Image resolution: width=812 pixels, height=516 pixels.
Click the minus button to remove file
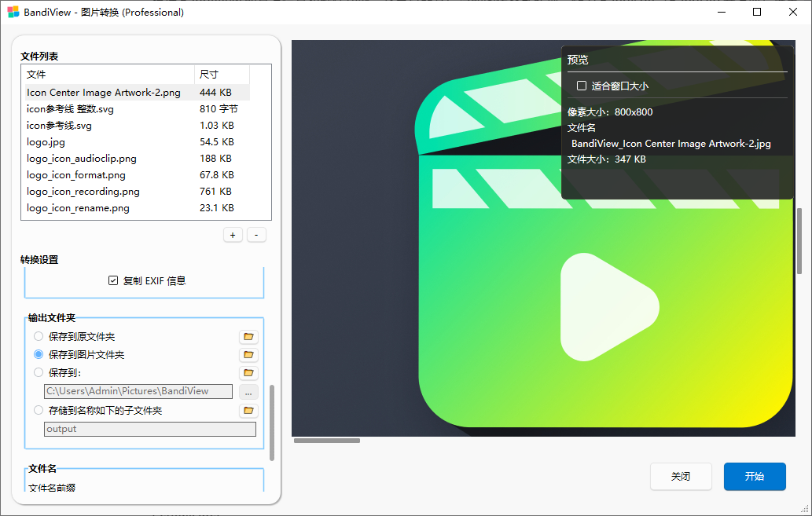pyautogui.click(x=256, y=235)
